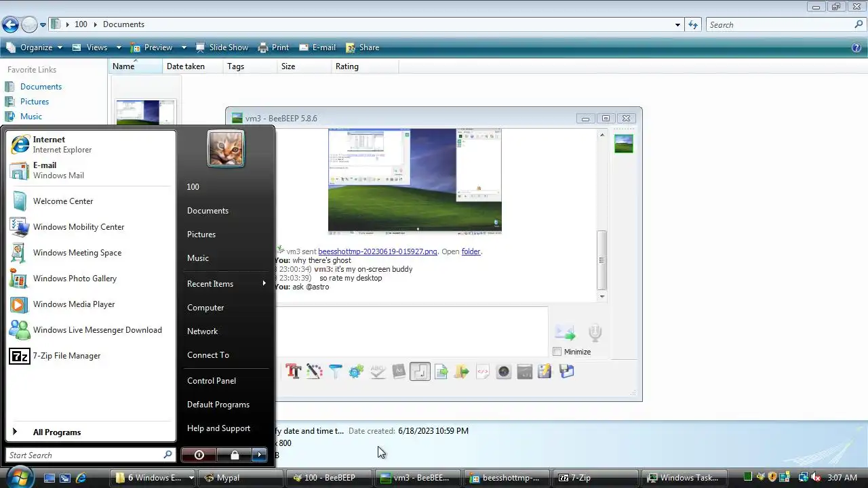Toggle Return key sends message option
The height and width of the screenshot is (488, 868).
coord(420,371)
